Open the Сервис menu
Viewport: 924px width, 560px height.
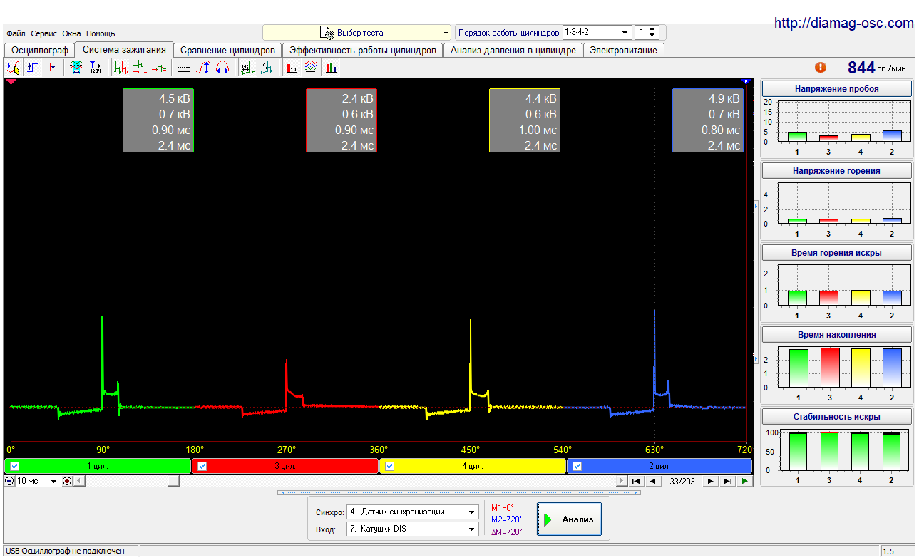tap(44, 33)
